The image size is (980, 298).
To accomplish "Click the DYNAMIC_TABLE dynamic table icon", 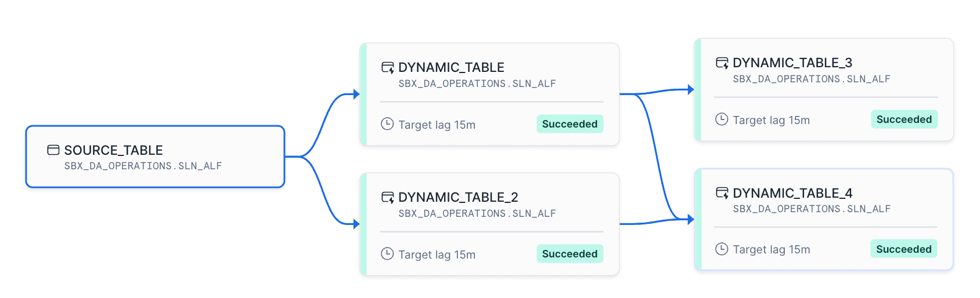I will [x=387, y=67].
